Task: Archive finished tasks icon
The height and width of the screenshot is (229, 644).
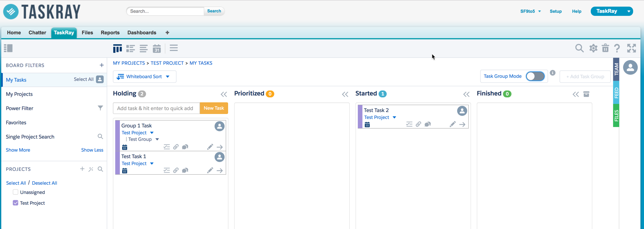Action: (x=586, y=94)
